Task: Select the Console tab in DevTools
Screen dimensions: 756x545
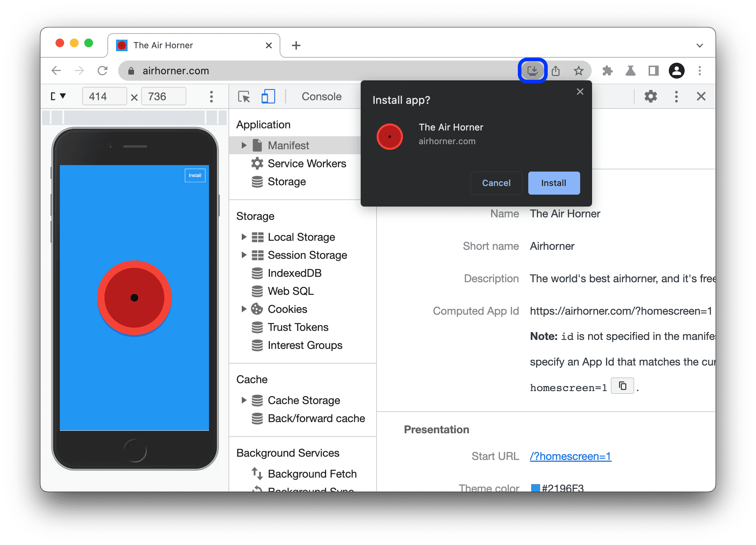Action: (321, 97)
